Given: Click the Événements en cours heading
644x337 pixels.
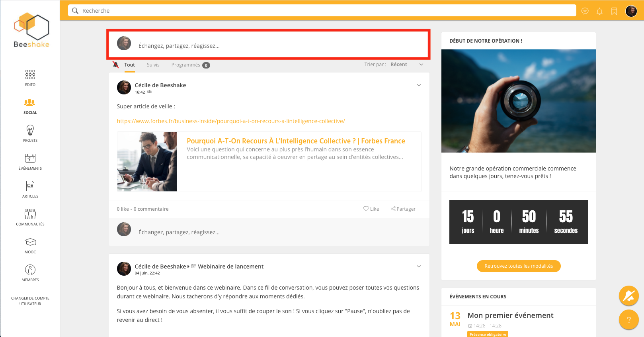Looking at the screenshot, I should pos(478,297).
